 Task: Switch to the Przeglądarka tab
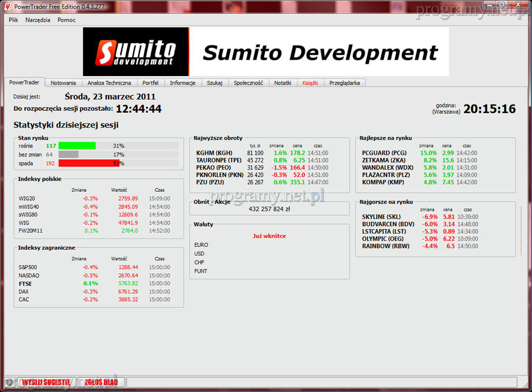tap(344, 83)
